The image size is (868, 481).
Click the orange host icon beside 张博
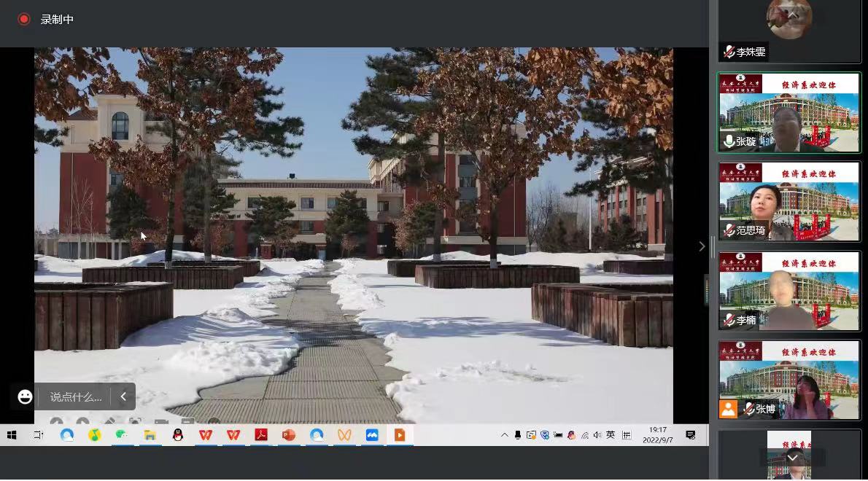[x=729, y=409]
